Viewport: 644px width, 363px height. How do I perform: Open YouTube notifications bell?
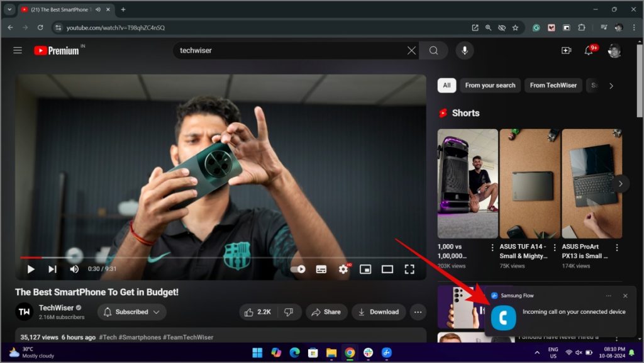589,50
